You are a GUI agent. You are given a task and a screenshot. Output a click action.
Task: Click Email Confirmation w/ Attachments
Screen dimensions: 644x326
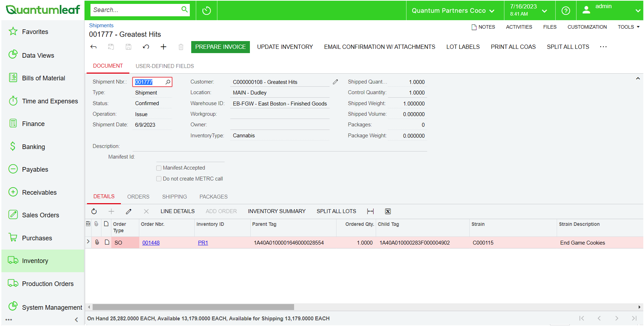click(x=380, y=47)
